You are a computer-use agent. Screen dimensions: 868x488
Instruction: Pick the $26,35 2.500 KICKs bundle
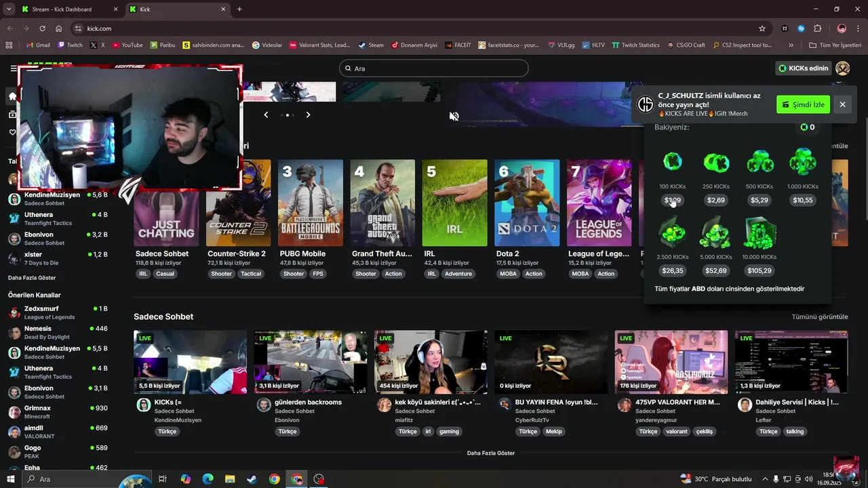[673, 270]
